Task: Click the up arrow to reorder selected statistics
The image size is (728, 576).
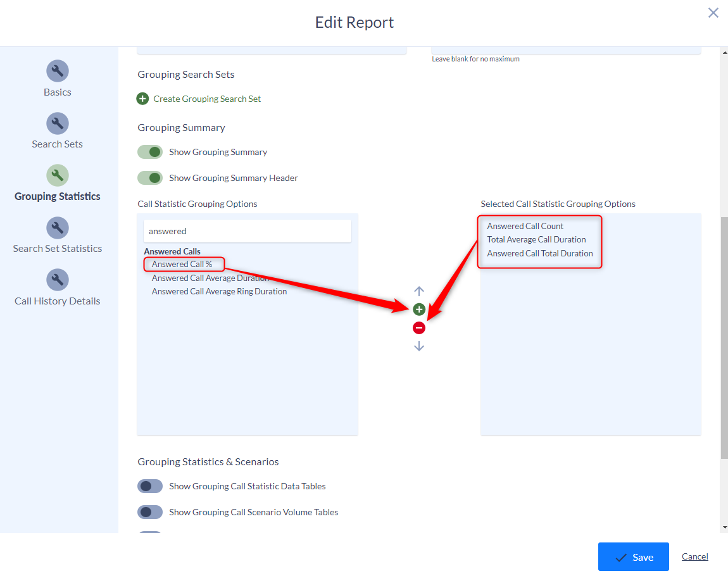Action: (418, 291)
